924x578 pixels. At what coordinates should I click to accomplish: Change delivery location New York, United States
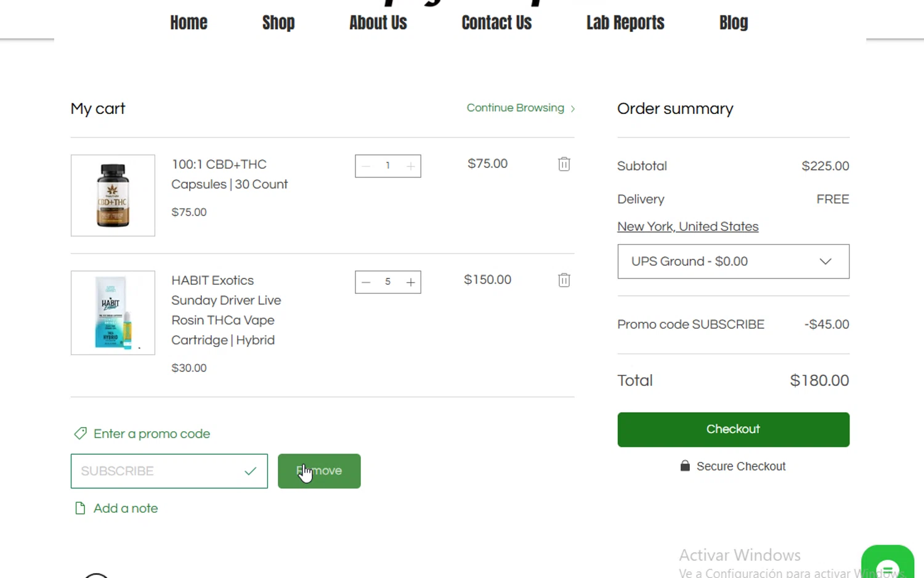click(687, 227)
